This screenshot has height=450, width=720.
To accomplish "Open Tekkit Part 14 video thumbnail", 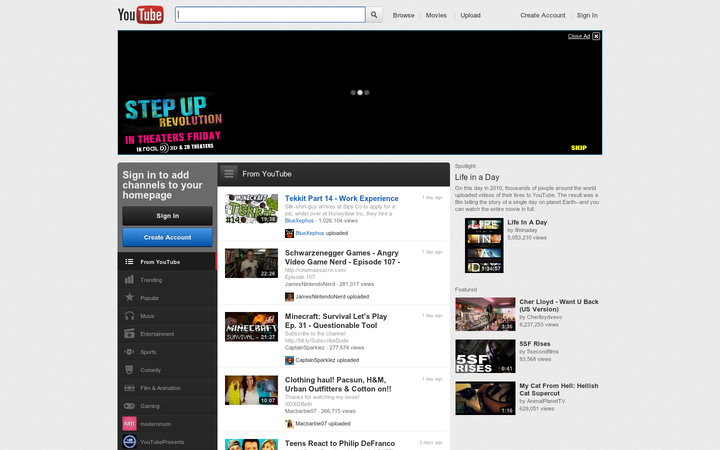I will coord(251,209).
